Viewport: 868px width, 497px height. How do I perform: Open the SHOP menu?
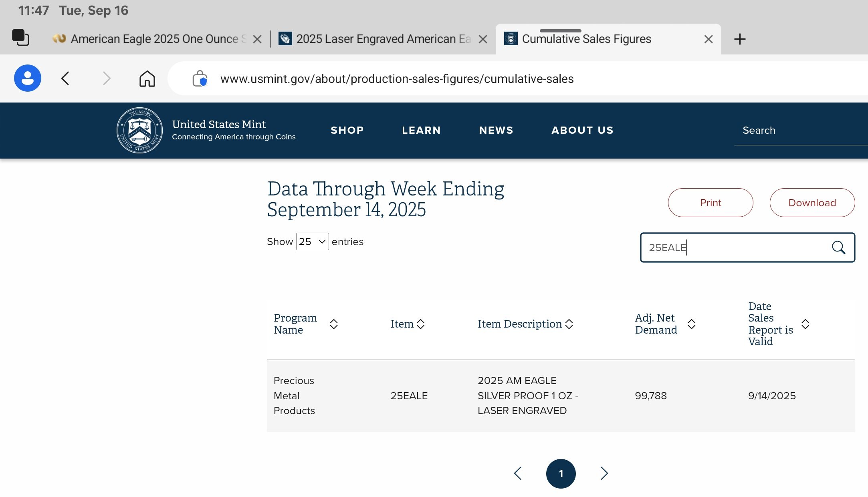347,130
